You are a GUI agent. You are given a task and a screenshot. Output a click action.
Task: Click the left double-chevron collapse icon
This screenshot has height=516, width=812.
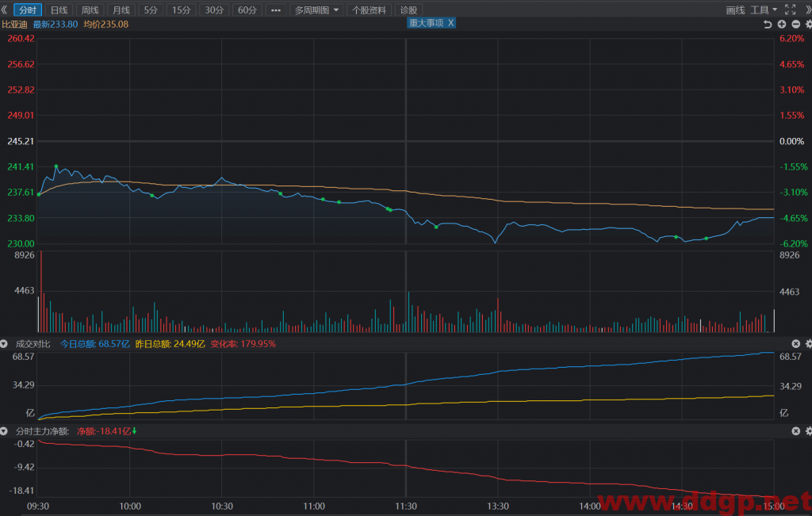[x=4, y=10]
